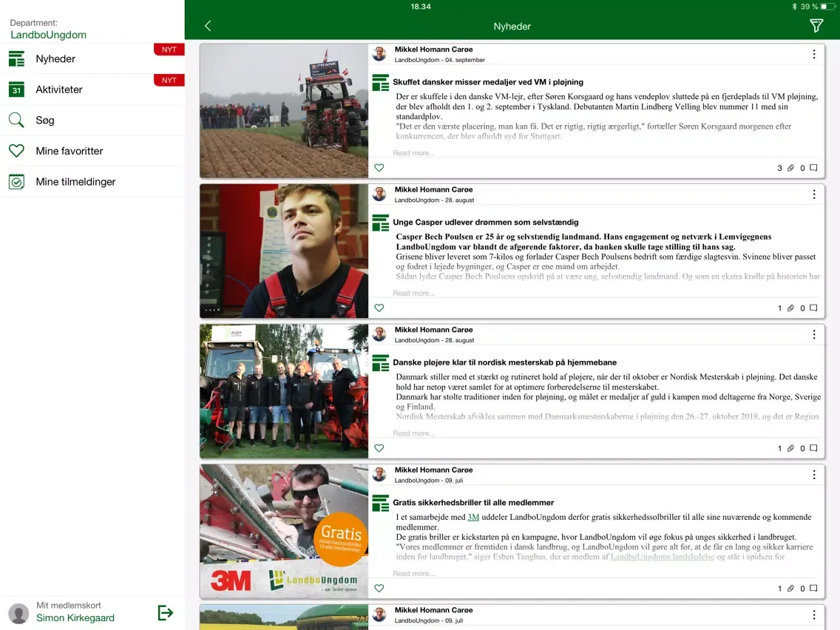840x630 pixels.
Task: Open Mit medlemskort Simon Kirkegaard
Action: click(75, 612)
